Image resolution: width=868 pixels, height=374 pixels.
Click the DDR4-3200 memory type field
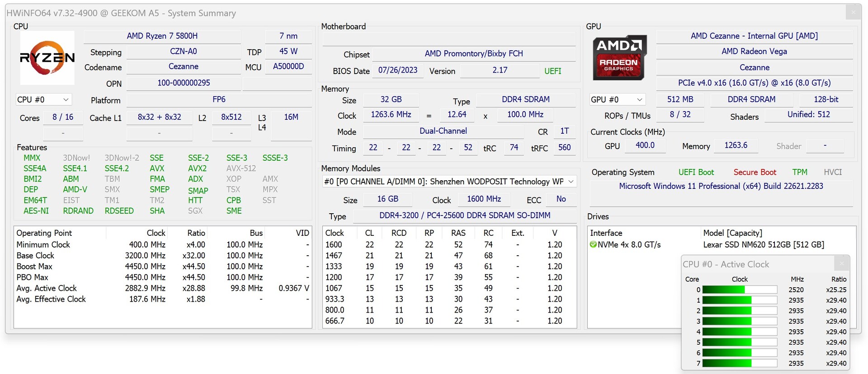click(x=464, y=215)
